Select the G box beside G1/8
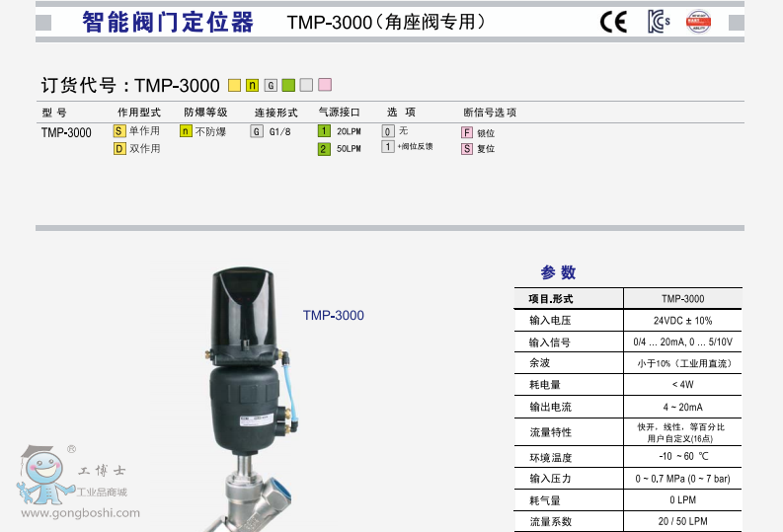 point(257,131)
